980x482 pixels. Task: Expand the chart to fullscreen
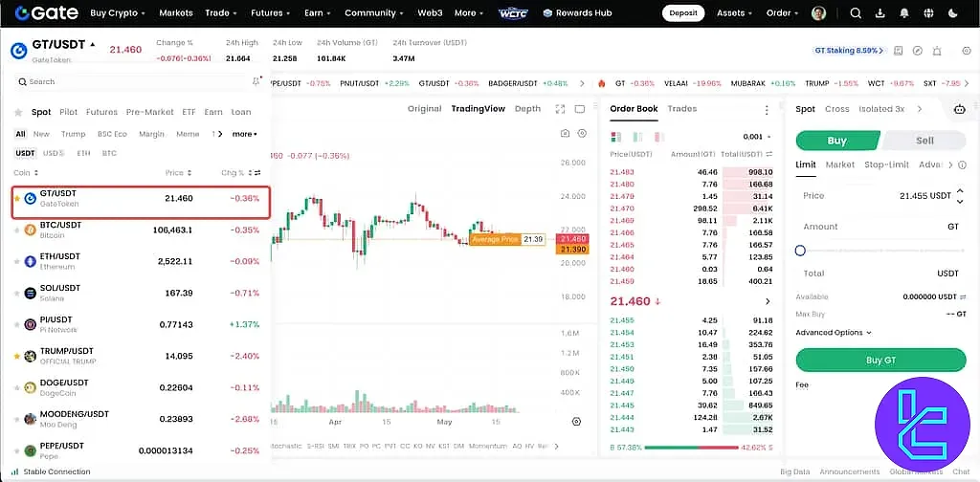point(561,109)
